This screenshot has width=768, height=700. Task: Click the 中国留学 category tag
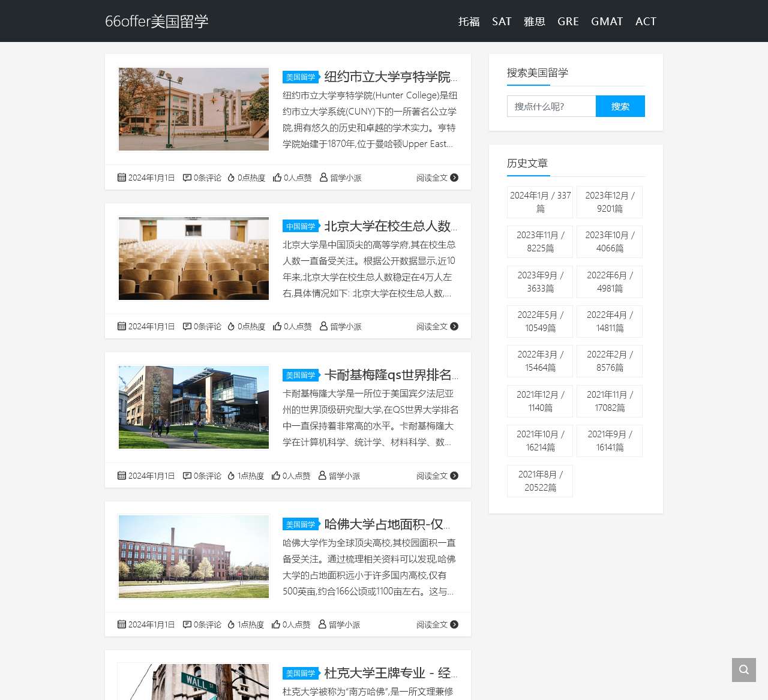click(301, 226)
